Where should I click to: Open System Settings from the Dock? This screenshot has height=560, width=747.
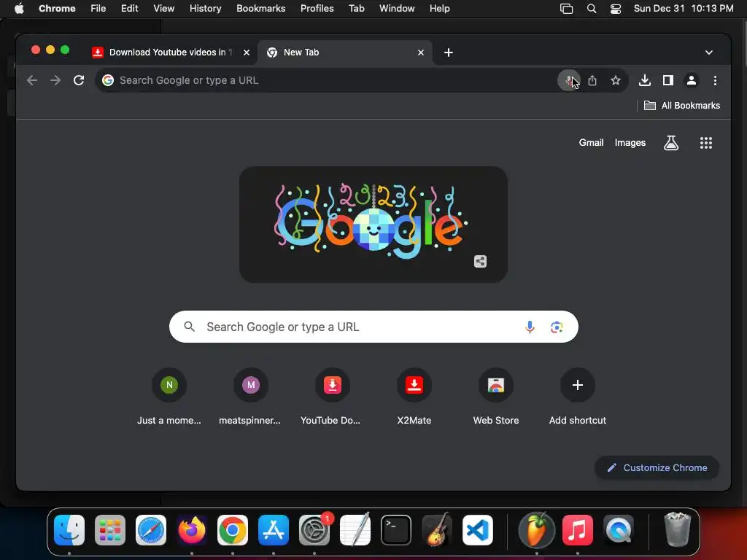pyautogui.click(x=314, y=530)
